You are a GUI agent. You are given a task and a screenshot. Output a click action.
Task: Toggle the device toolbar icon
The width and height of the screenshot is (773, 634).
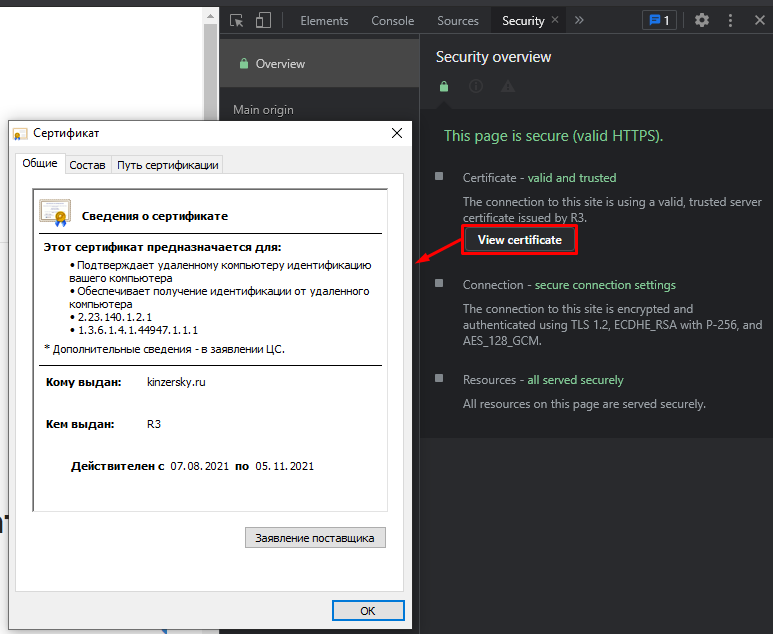point(263,20)
